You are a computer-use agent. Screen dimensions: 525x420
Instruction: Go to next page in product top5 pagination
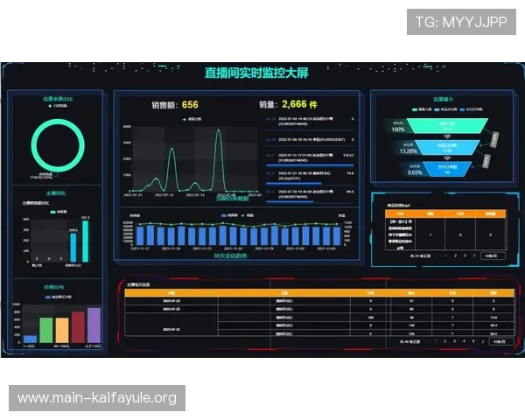pos(472,255)
